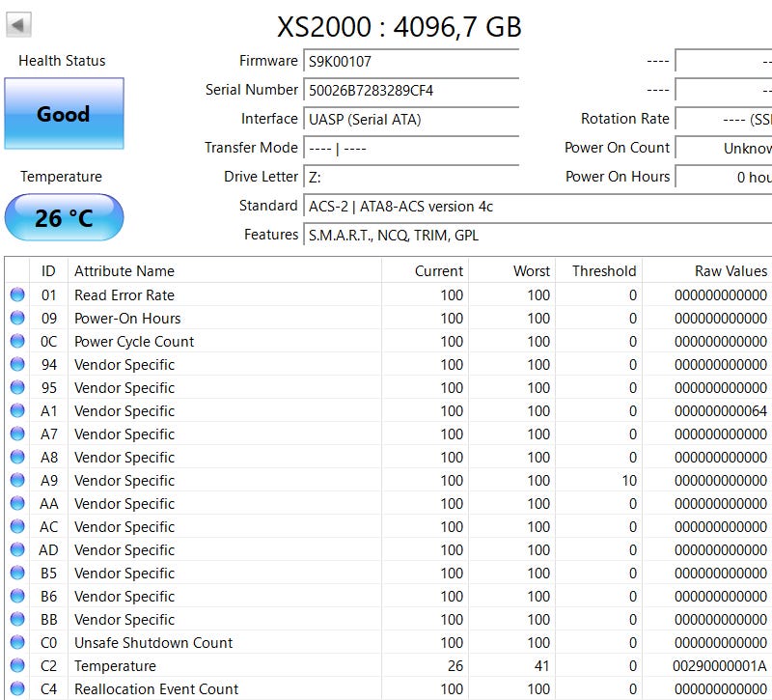772x700 pixels.
Task: Click the ID column header
Action: pos(49,271)
